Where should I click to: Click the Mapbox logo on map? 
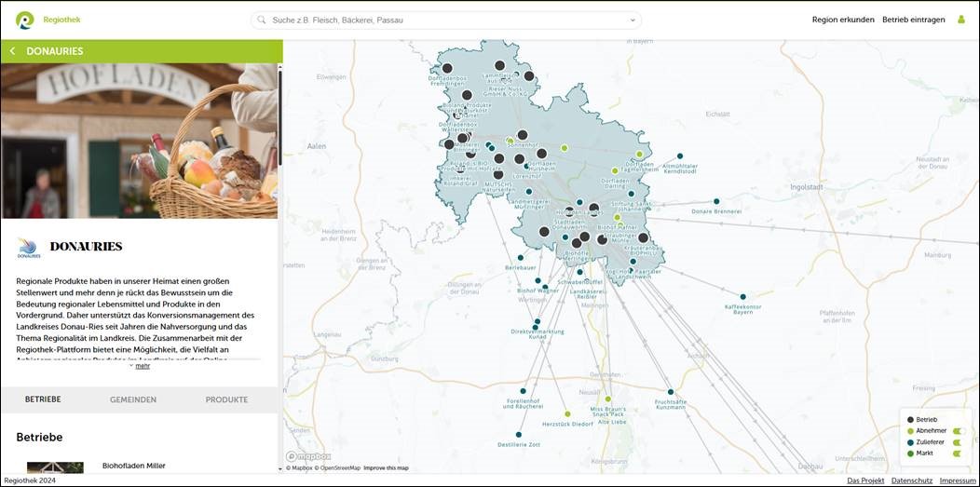tap(308, 456)
